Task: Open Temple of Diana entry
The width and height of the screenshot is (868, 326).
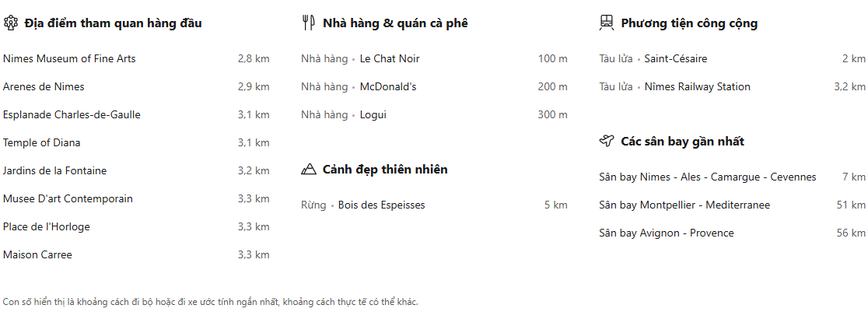Action: tap(42, 143)
